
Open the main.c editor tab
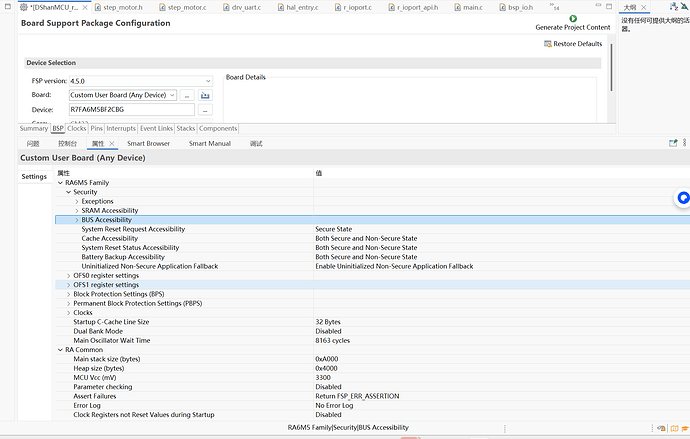tap(469, 7)
